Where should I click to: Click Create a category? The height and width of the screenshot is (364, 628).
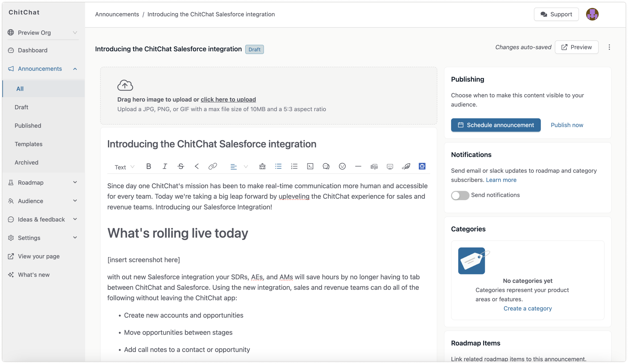pyautogui.click(x=528, y=308)
